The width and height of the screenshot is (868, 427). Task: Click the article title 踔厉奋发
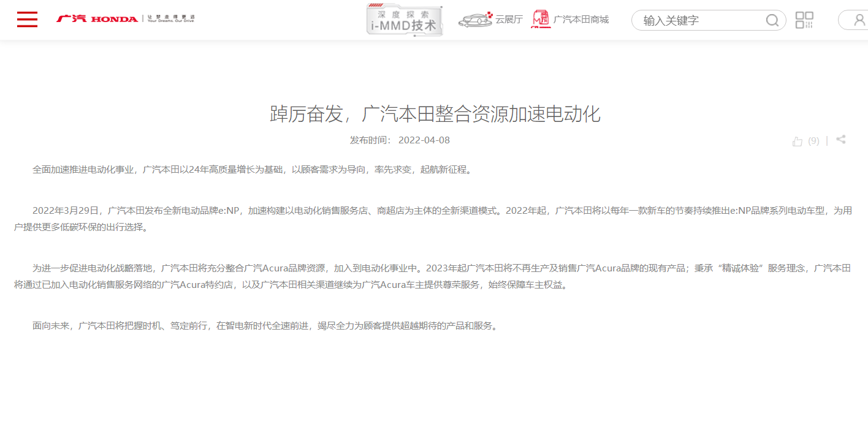click(x=435, y=113)
